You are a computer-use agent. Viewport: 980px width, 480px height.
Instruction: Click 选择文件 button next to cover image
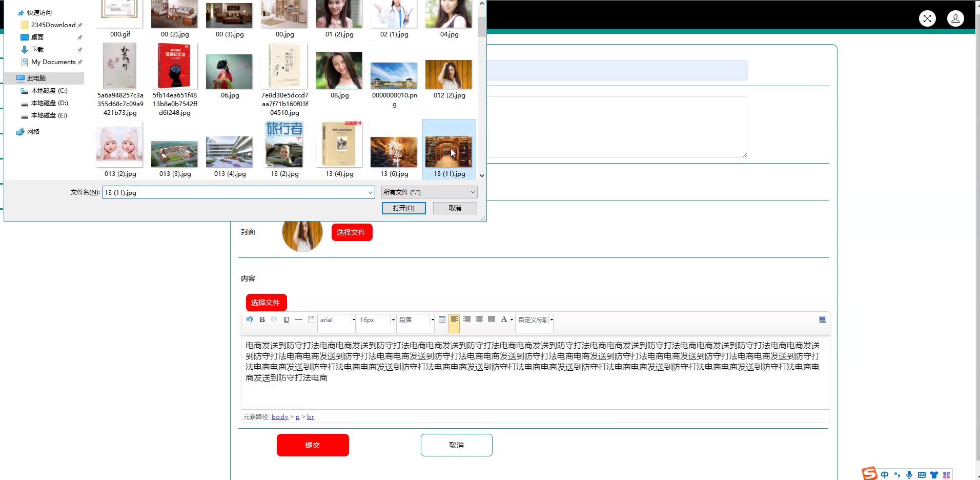point(352,232)
